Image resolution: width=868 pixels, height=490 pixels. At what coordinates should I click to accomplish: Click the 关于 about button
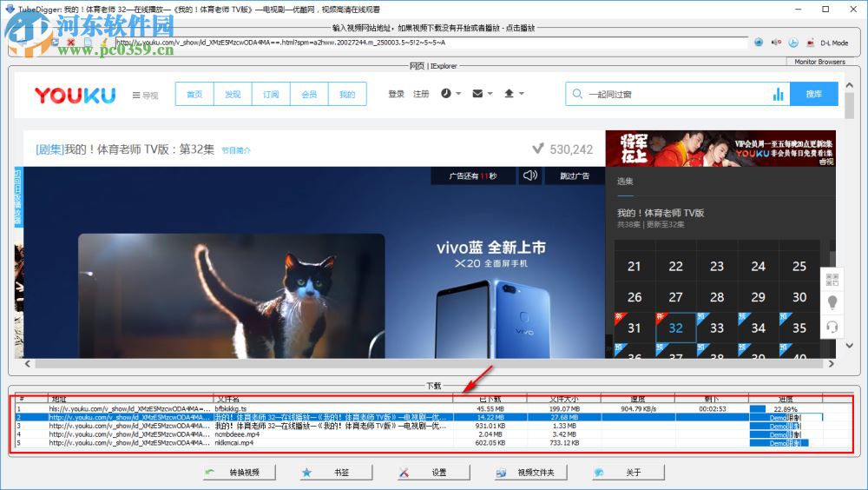(x=628, y=473)
